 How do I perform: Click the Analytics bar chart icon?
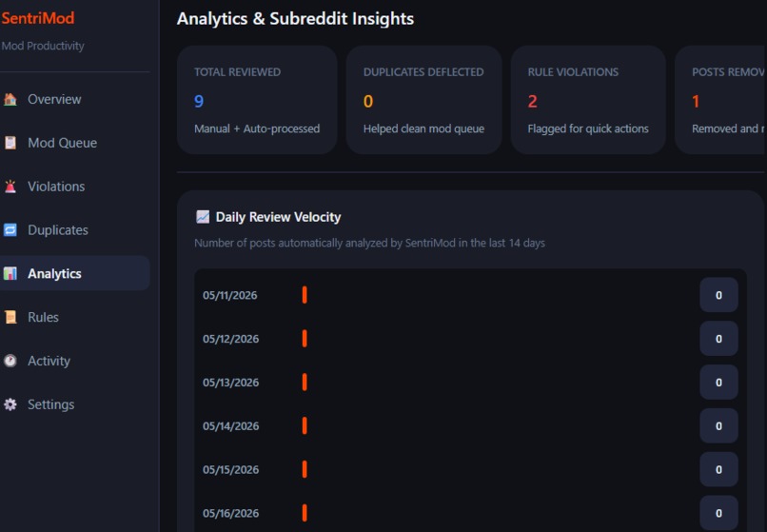coord(10,273)
